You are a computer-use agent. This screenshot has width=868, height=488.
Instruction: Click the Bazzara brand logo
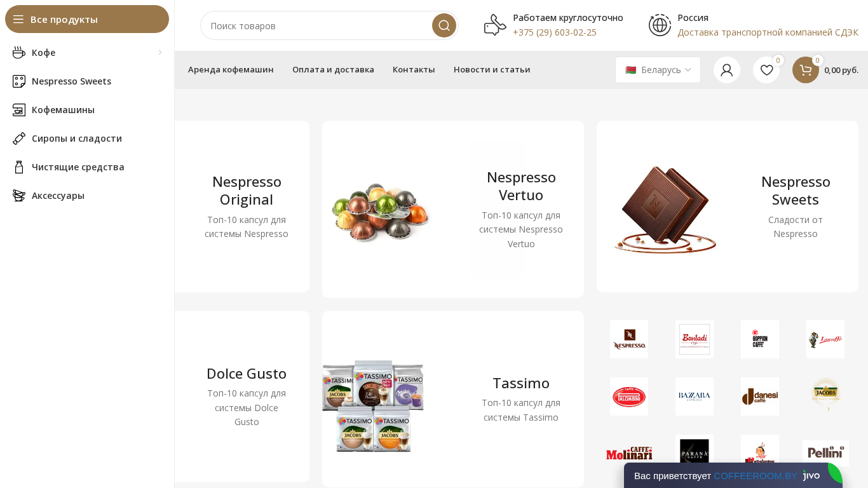(695, 396)
